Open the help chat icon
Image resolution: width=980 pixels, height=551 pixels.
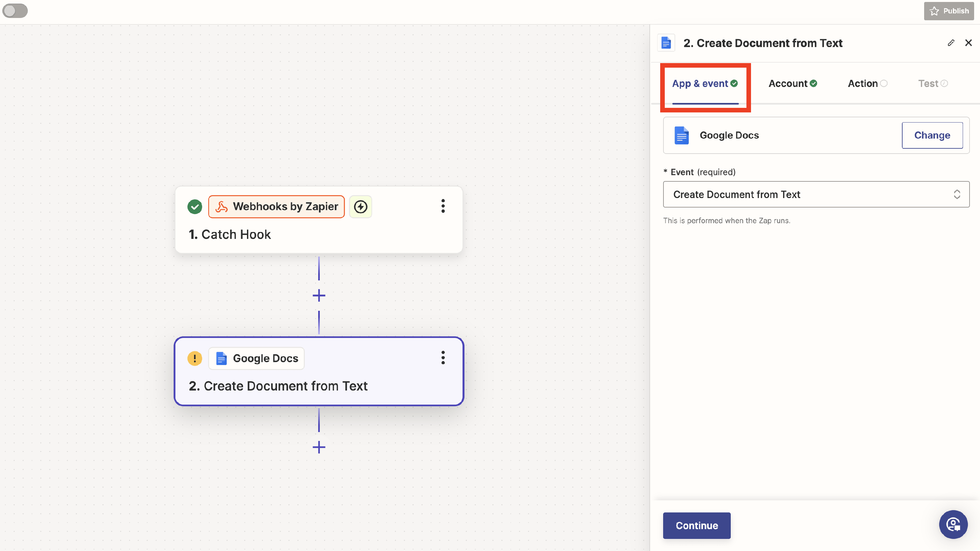point(953,524)
